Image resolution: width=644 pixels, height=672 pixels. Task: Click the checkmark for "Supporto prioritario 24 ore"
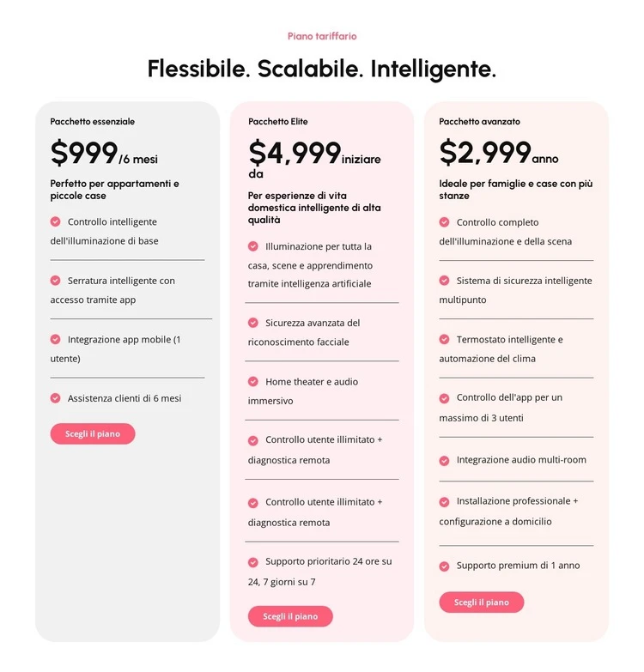pos(253,562)
